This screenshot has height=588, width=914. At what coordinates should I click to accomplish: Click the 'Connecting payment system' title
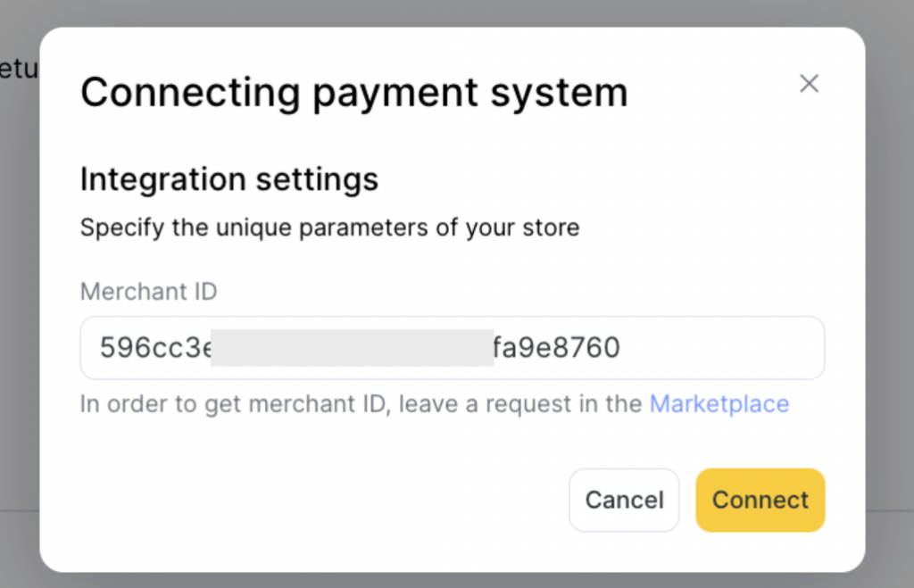pyautogui.click(x=353, y=93)
